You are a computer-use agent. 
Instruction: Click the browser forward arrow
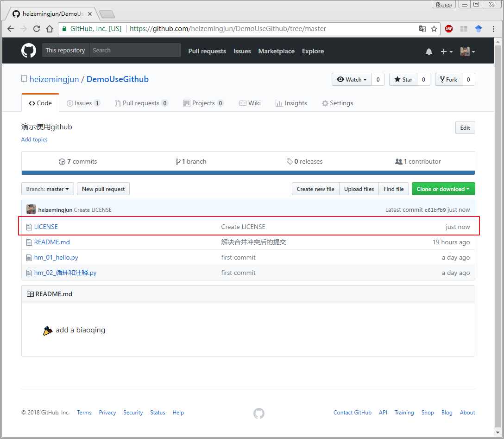pos(24,29)
